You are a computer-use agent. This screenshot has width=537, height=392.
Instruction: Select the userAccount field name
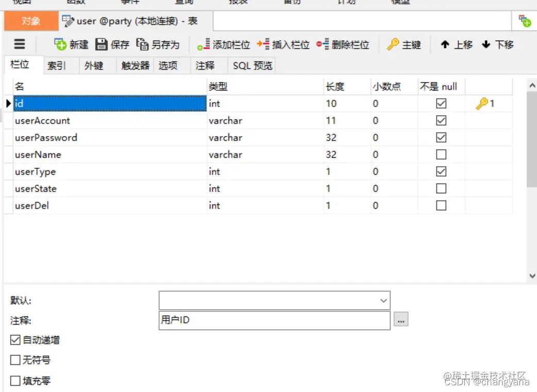tap(110, 121)
